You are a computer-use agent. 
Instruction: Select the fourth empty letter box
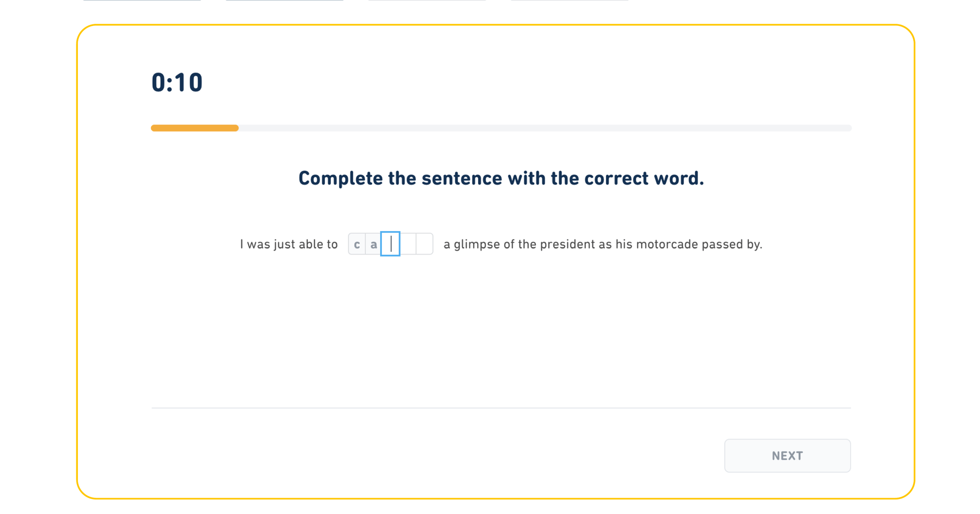408,244
